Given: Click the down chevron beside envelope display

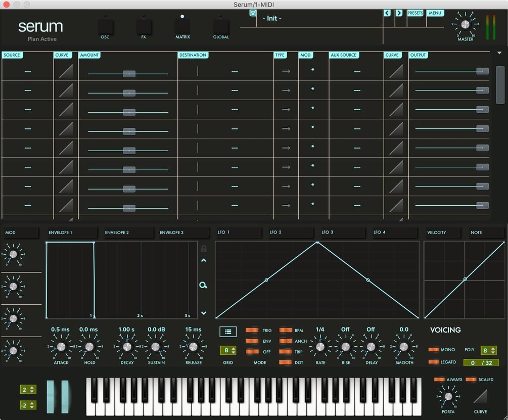Looking at the screenshot, I should (204, 313).
